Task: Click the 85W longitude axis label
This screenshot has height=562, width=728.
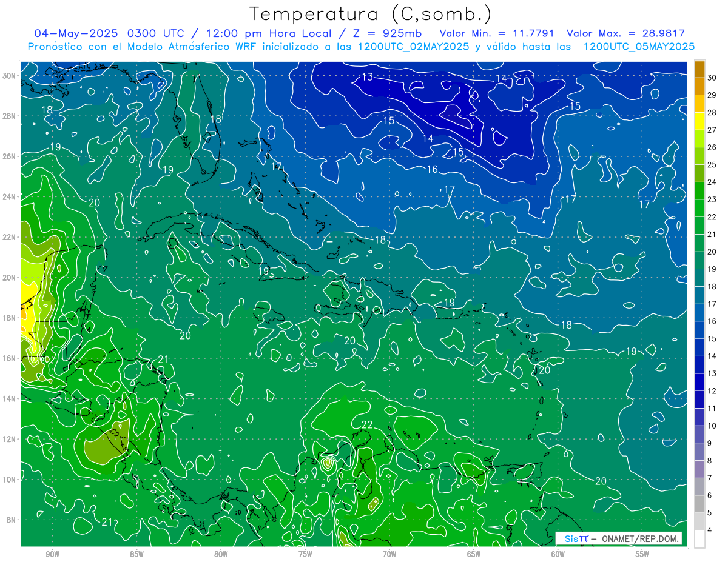Action: (136, 554)
